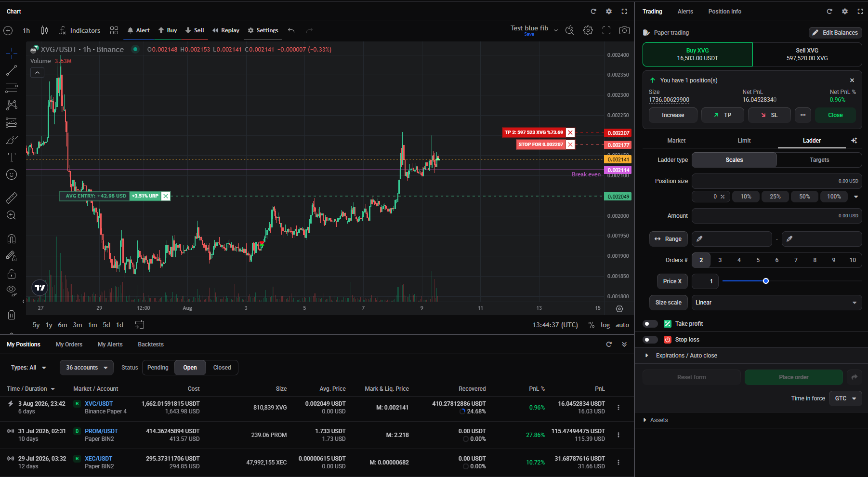
Task: Collapse the volume indicator legend
Action: point(37,73)
